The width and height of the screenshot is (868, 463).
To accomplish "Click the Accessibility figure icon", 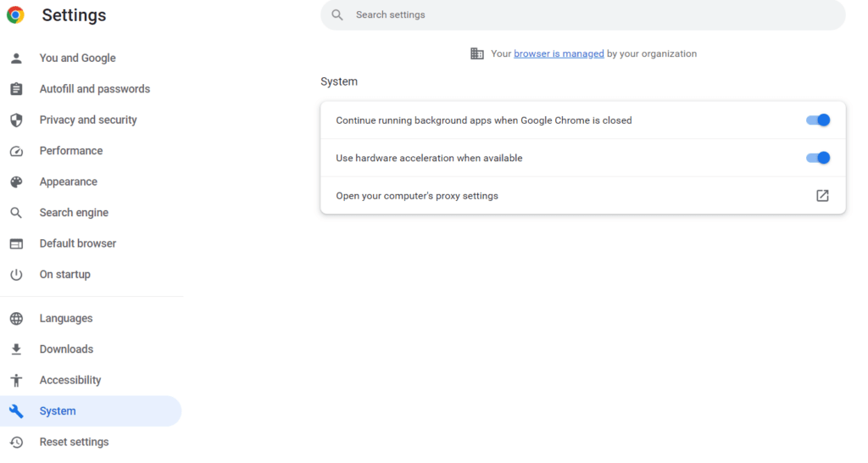I will pyautogui.click(x=16, y=381).
